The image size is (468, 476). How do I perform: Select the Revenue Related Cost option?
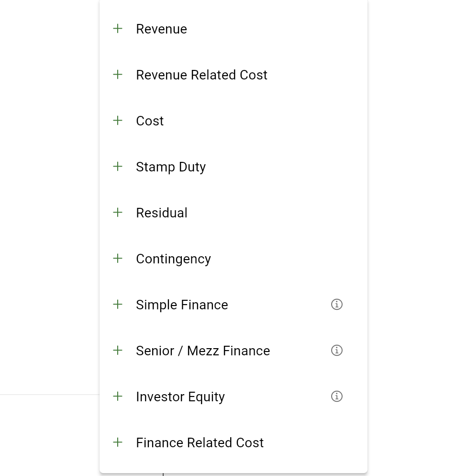(201, 75)
